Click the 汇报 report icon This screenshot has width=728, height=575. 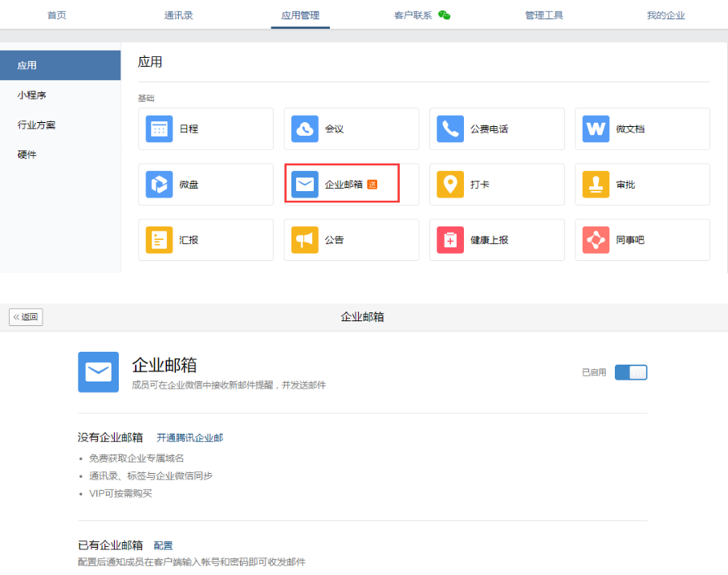click(159, 240)
